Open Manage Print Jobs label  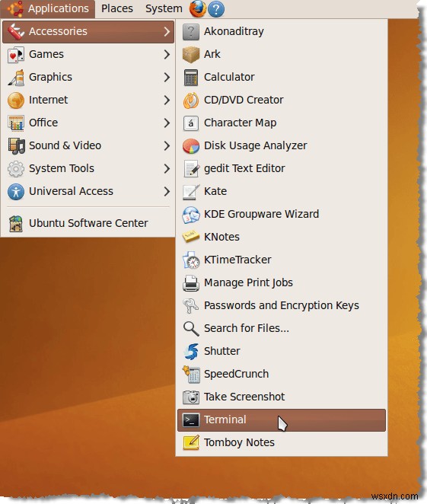pyautogui.click(x=248, y=283)
